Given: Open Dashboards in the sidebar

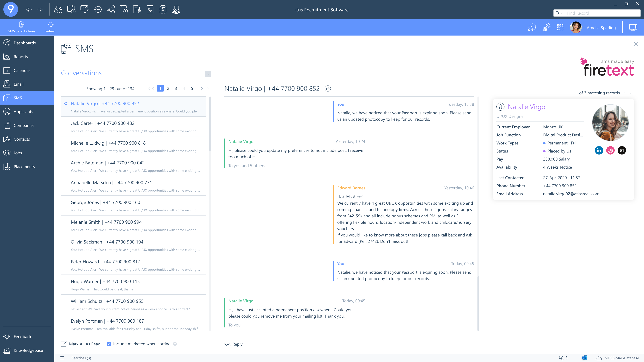Looking at the screenshot, I should click(x=27, y=43).
